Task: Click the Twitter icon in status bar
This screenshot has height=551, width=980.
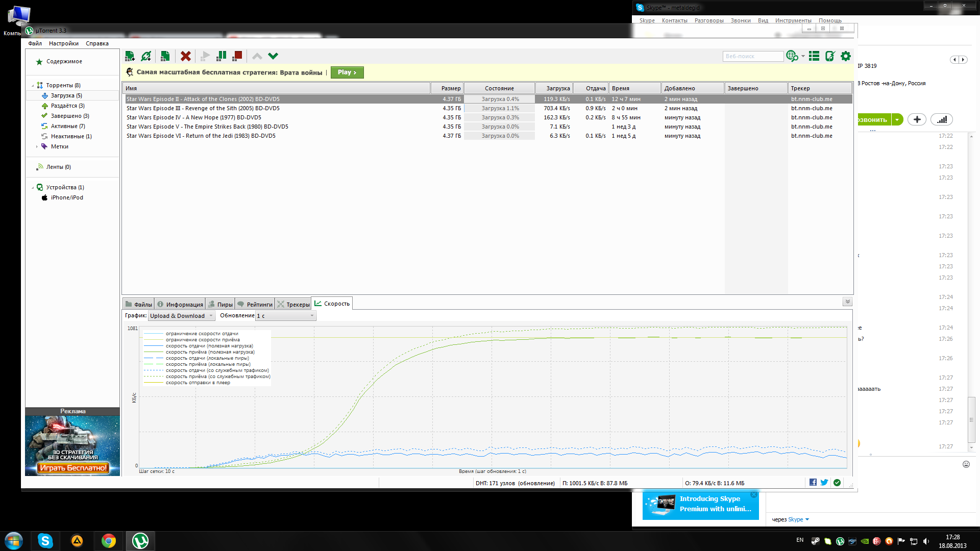Action: (x=824, y=483)
